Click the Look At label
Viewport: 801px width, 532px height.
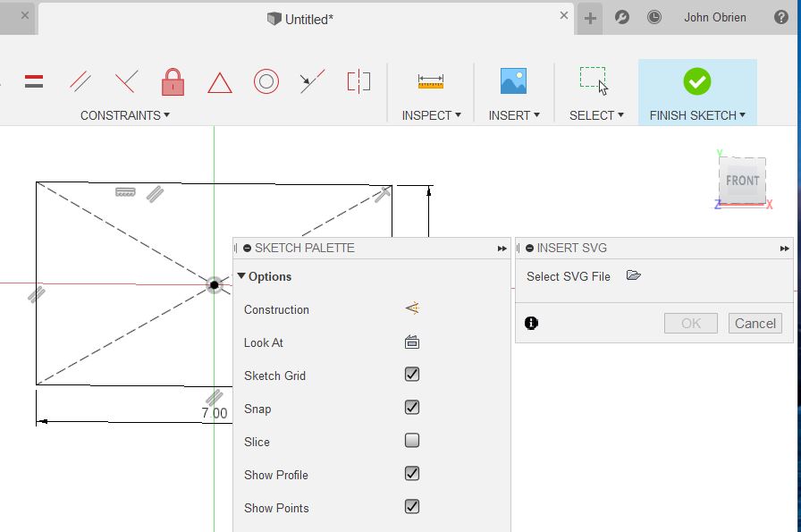pos(264,343)
